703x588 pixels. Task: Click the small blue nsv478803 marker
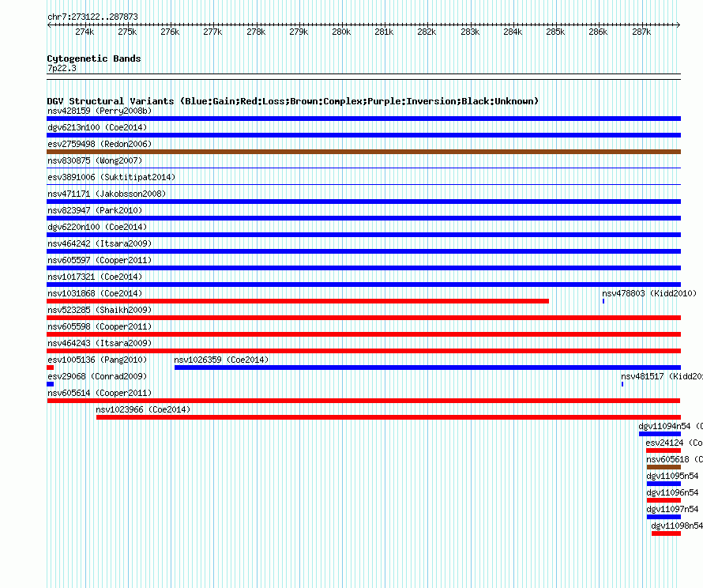pyautogui.click(x=603, y=301)
